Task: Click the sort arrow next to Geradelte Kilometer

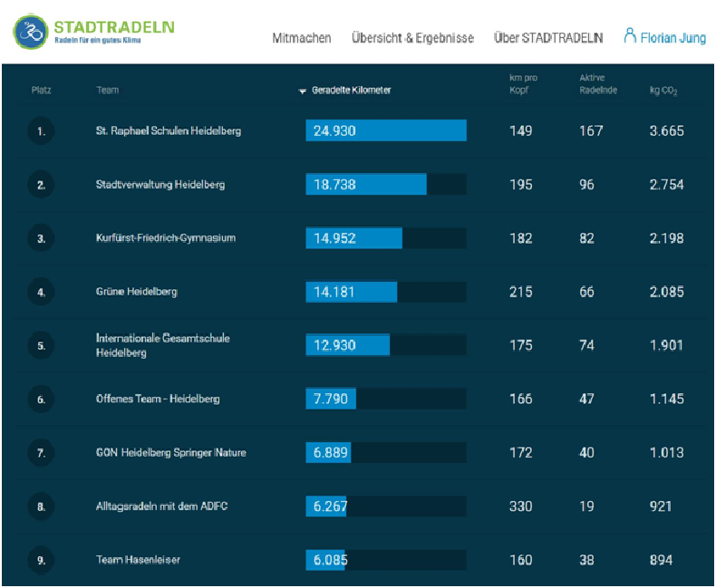Action: coord(302,91)
